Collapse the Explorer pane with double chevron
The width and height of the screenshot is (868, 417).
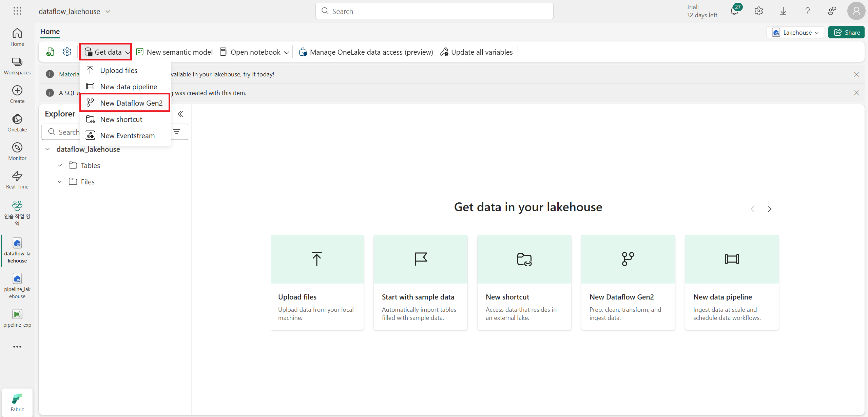(x=180, y=114)
